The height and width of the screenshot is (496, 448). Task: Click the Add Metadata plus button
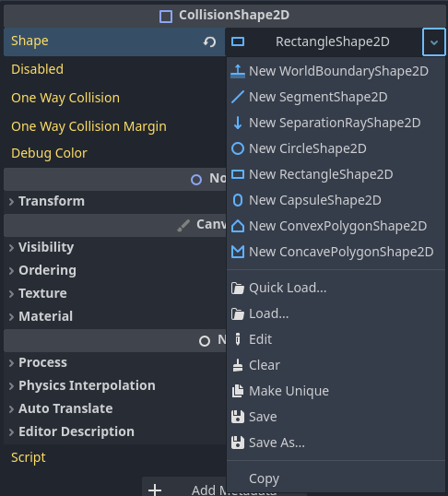click(155, 490)
